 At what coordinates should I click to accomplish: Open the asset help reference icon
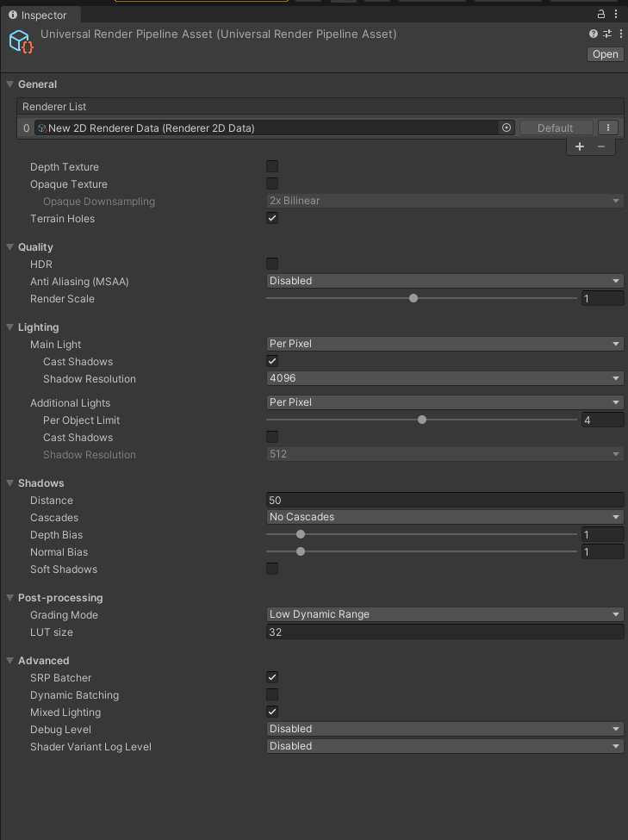click(594, 34)
